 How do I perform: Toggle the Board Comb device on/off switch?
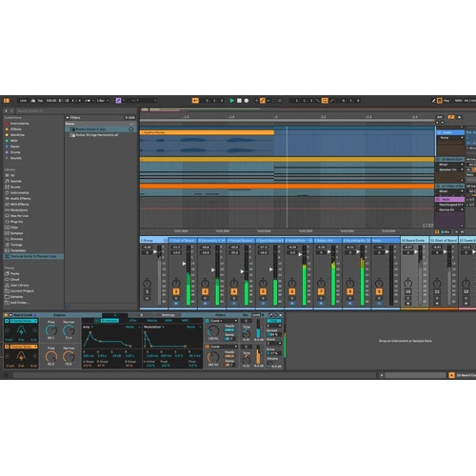[x=6, y=315]
